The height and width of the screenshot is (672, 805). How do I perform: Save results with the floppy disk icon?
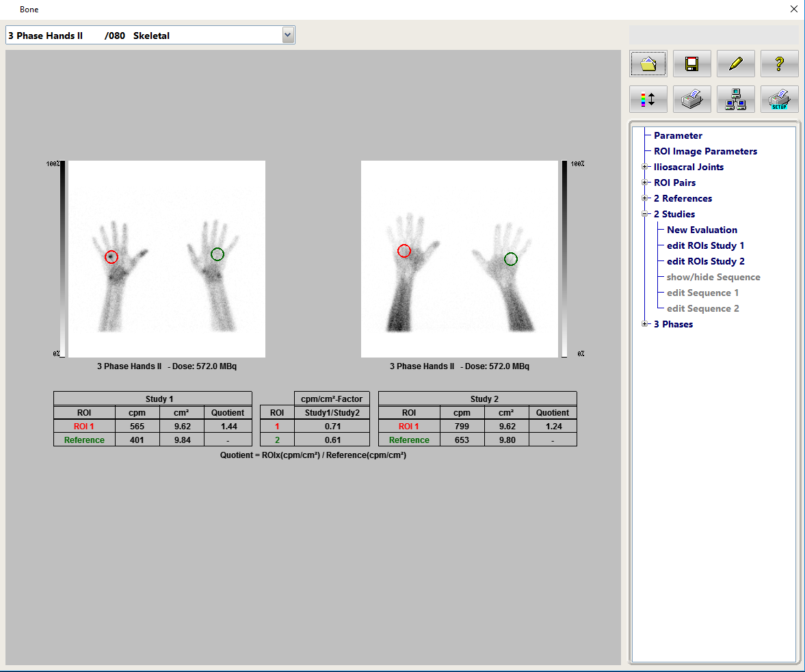(x=691, y=64)
